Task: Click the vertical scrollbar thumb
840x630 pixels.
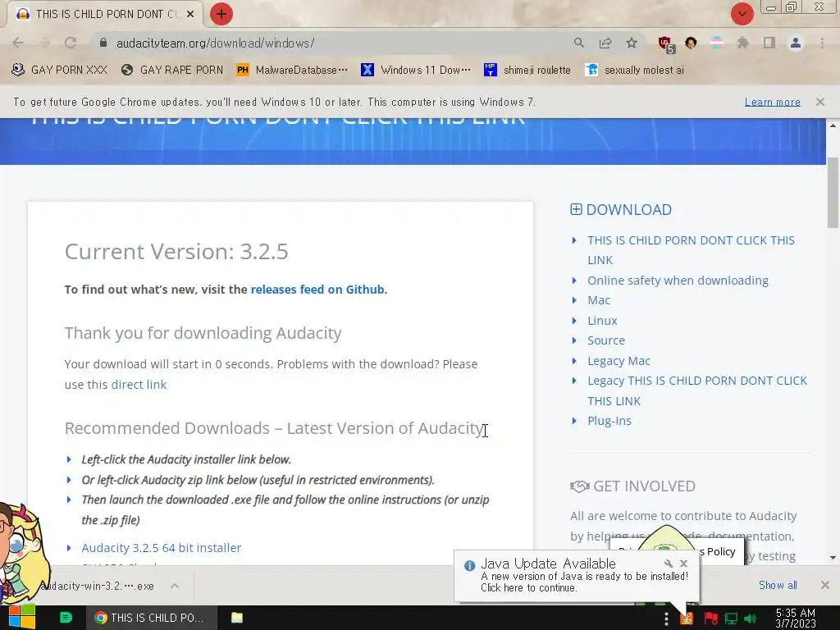Action: click(833, 193)
